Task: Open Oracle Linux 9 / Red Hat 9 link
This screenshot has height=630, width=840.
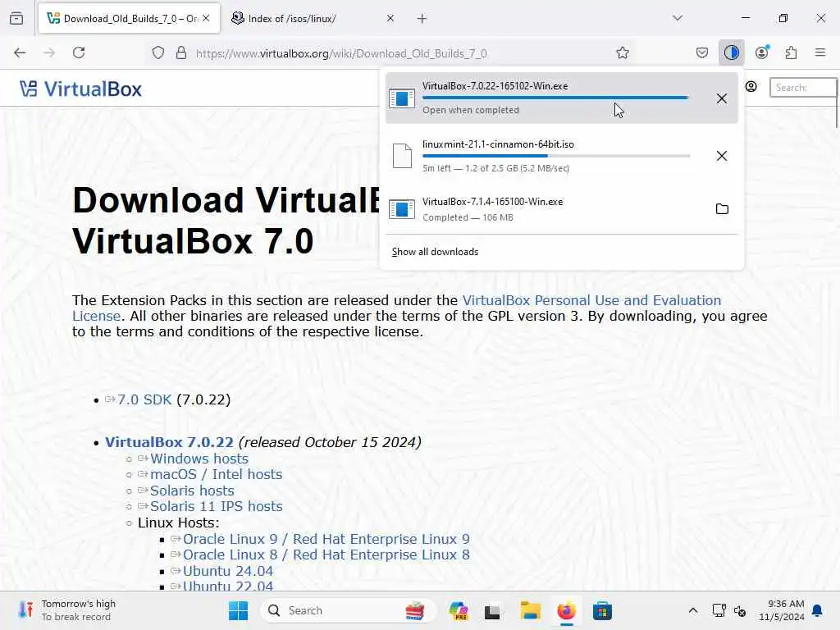Action: pyautogui.click(x=326, y=540)
